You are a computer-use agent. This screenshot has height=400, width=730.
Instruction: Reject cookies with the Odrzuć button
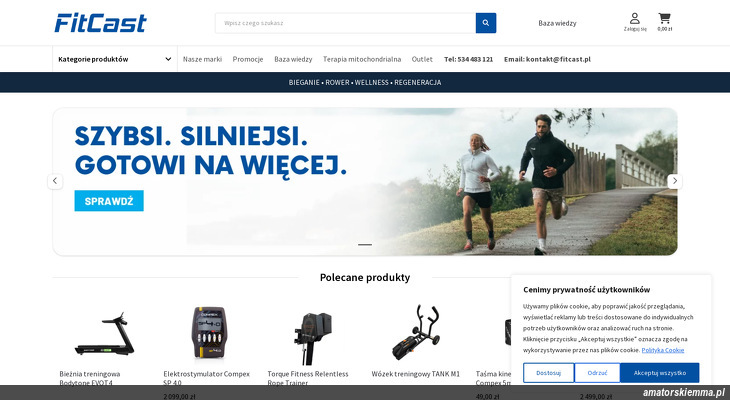tap(597, 373)
